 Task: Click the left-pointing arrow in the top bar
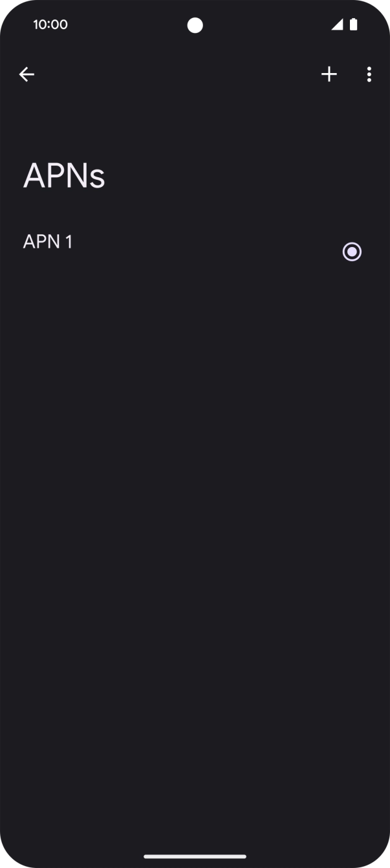click(x=27, y=74)
